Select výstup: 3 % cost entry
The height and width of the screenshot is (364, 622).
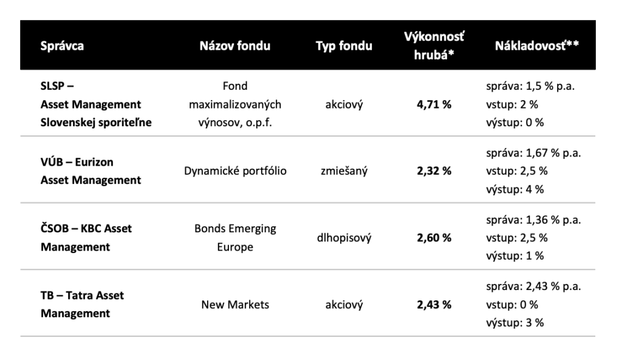point(515,323)
